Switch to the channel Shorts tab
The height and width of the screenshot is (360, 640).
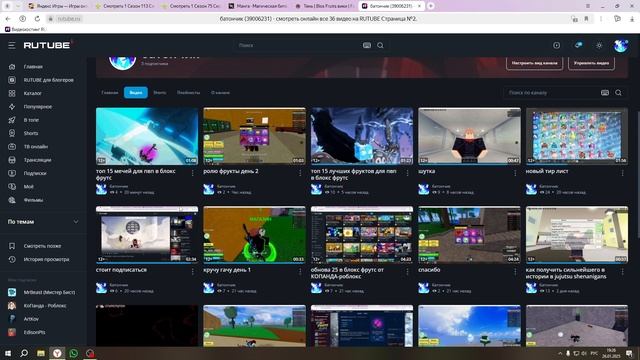160,93
